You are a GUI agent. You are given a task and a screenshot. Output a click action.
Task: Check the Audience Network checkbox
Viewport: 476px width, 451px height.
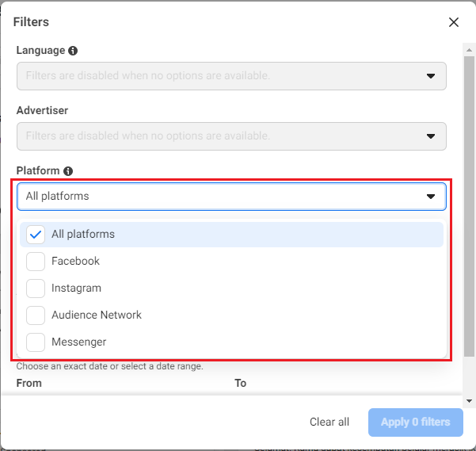click(36, 315)
